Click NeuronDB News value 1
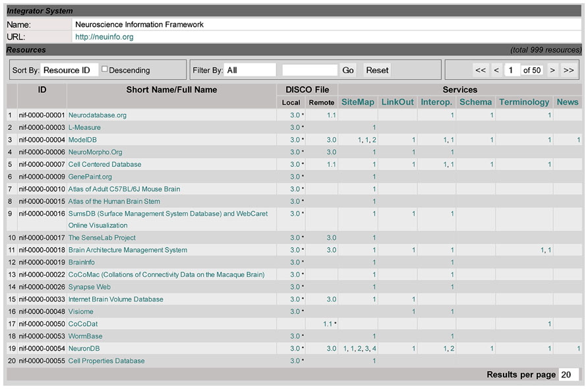The height and width of the screenshot is (389, 588). click(x=579, y=349)
